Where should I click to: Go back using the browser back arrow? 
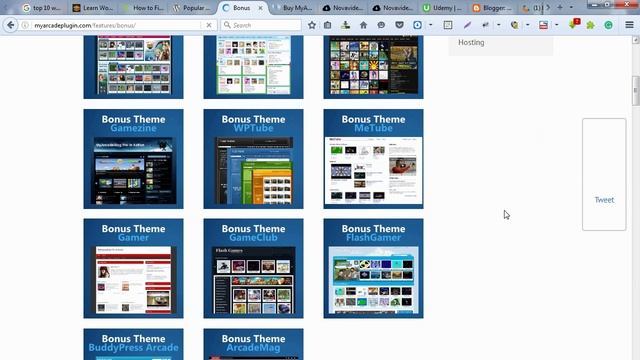[10, 25]
